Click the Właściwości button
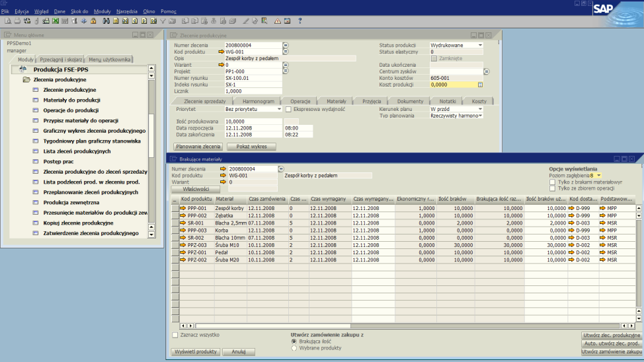Image resolution: width=644 pixels, height=362 pixels. click(196, 189)
